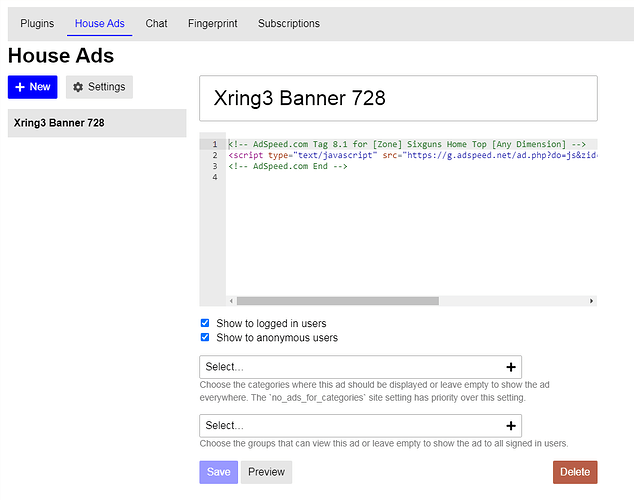Image resolution: width=634 pixels, height=500 pixels.
Task: Open the categories Select dropdown
Action: pos(360,367)
